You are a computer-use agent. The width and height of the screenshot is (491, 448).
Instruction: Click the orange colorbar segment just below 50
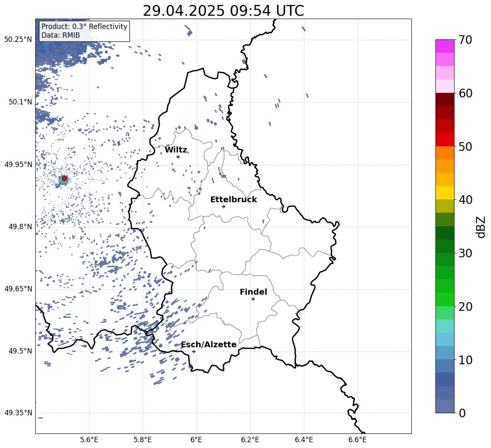pos(445,153)
